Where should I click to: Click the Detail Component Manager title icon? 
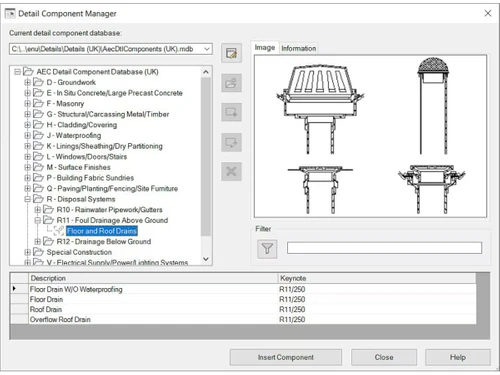click(10, 14)
